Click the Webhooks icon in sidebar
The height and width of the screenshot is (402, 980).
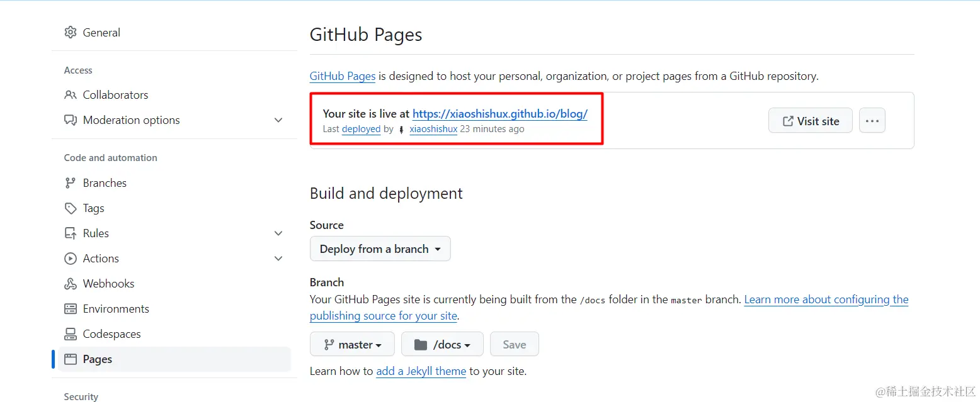[x=71, y=284]
